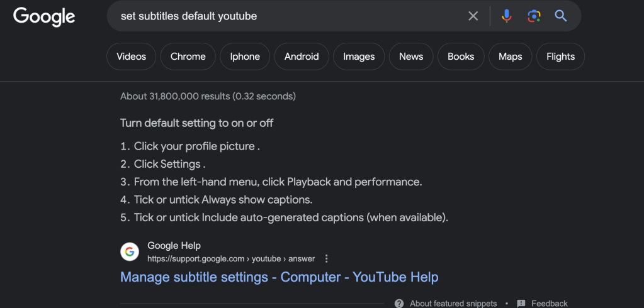This screenshot has height=308, width=644.
Task: Click the Feedback link
Action: pos(550,304)
